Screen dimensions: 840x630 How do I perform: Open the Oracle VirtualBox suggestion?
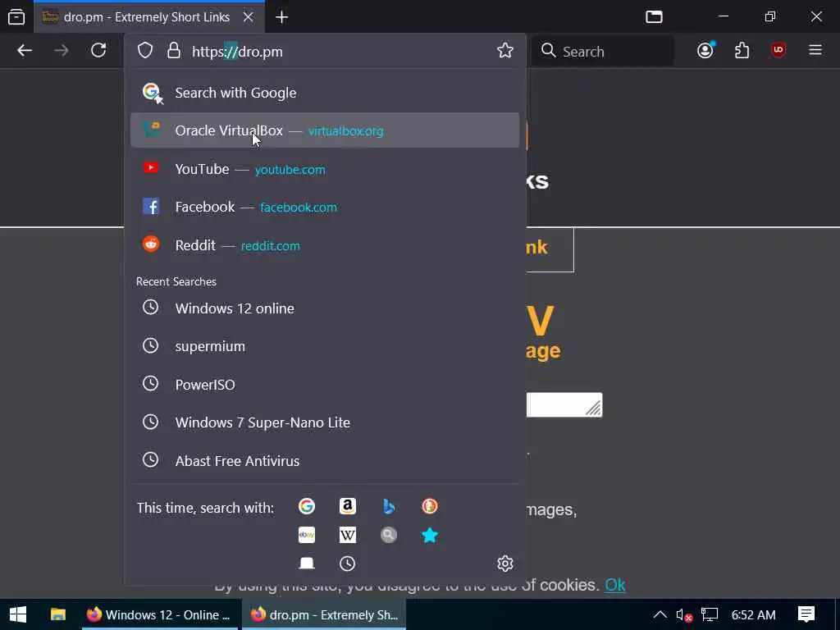point(325,130)
